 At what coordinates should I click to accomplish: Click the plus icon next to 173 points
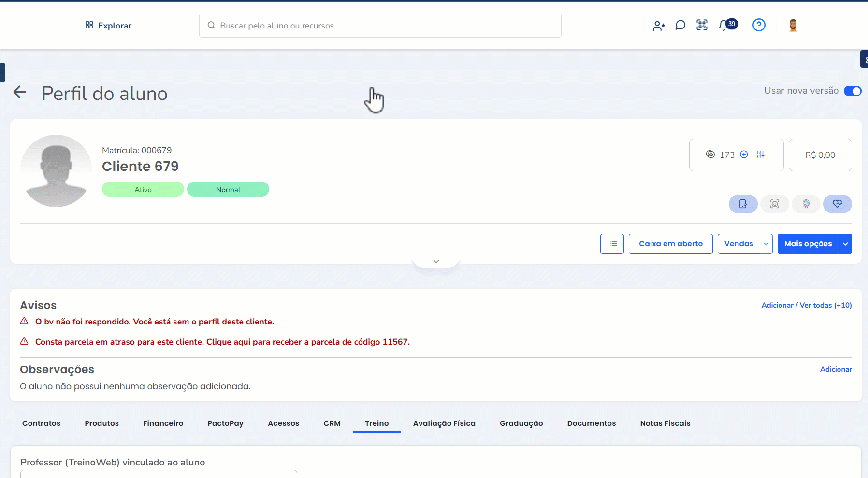[744, 155]
